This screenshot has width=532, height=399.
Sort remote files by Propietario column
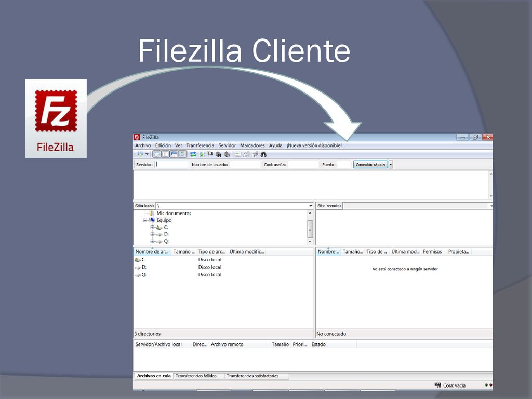pyautogui.click(x=458, y=252)
